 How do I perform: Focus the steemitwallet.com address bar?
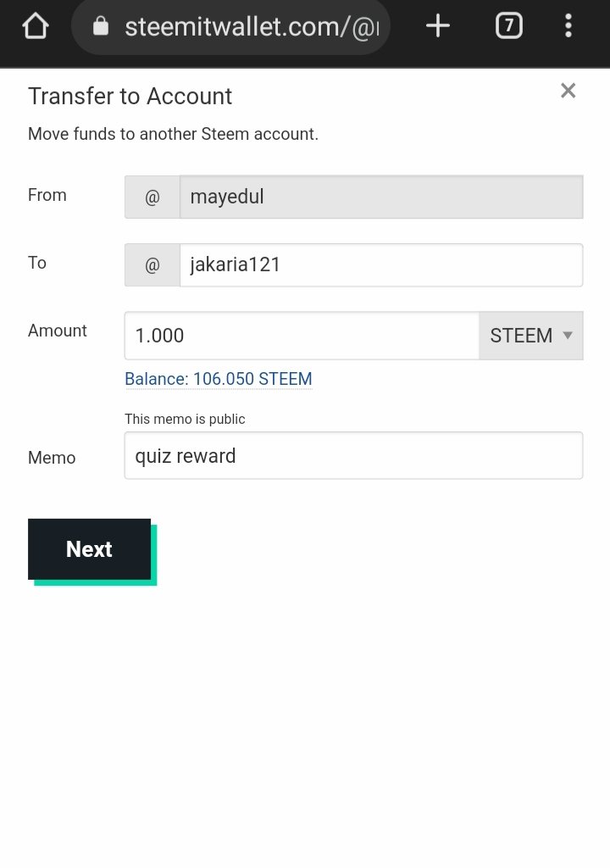click(x=250, y=27)
